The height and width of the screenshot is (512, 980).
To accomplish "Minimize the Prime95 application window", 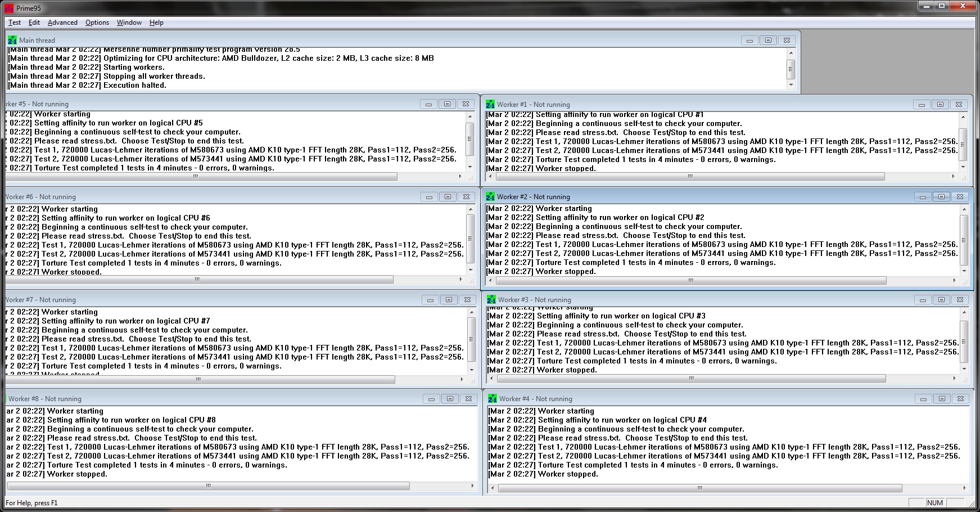I will pos(927,6).
